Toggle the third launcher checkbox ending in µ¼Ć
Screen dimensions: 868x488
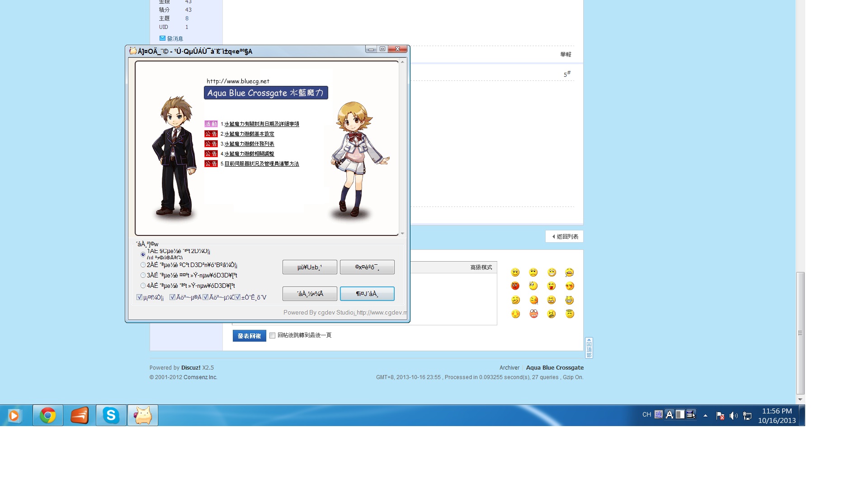pyautogui.click(x=205, y=297)
